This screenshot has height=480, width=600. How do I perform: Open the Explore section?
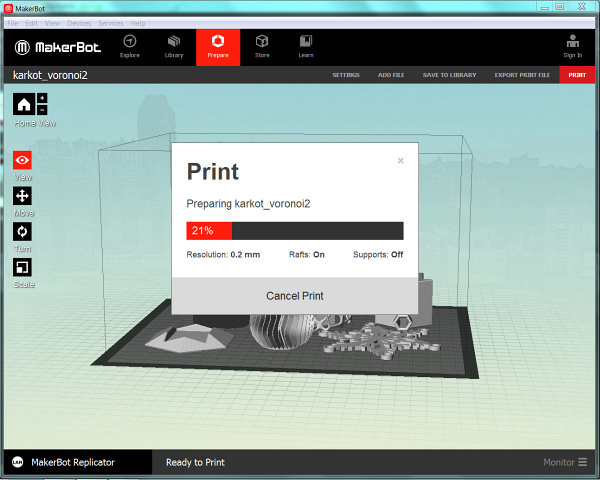[x=130, y=47]
